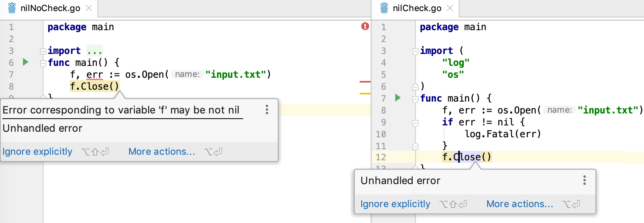The image size is (644, 223).
Task: Close the nilCheck.go tab
Action: 450,8
